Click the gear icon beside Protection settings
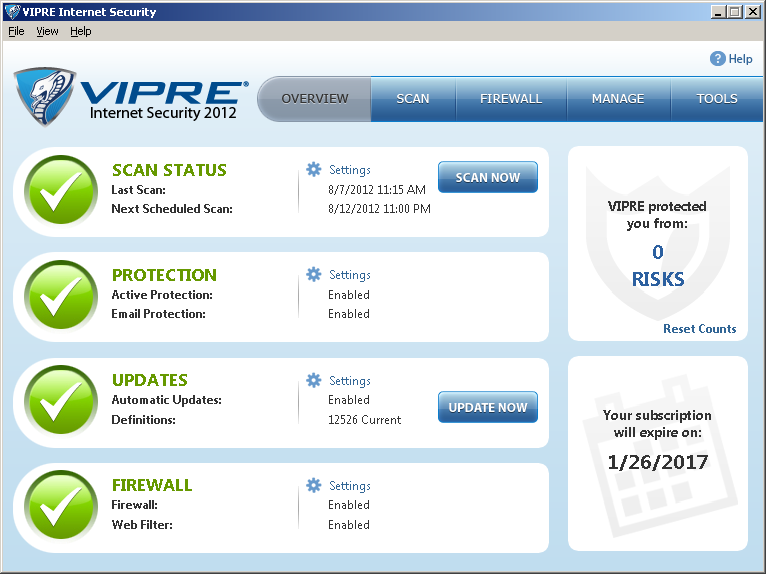The height and width of the screenshot is (574, 766). pos(314,275)
